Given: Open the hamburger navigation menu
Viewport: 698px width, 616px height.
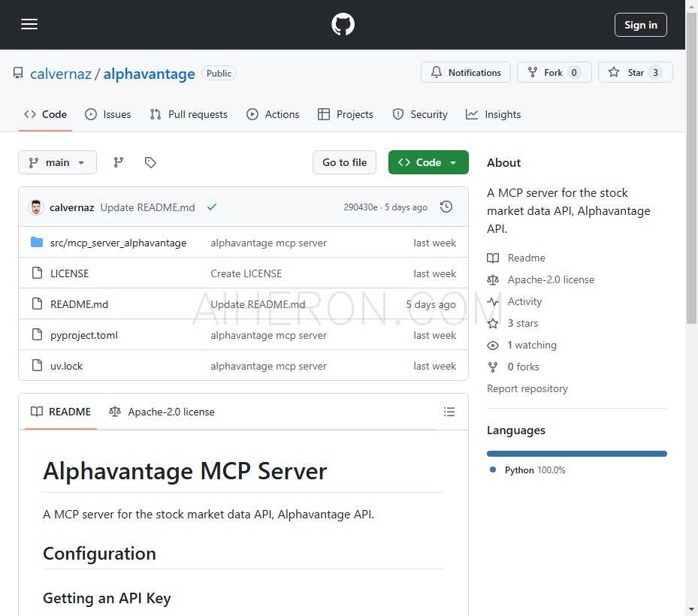Looking at the screenshot, I should pyautogui.click(x=29, y=24).
